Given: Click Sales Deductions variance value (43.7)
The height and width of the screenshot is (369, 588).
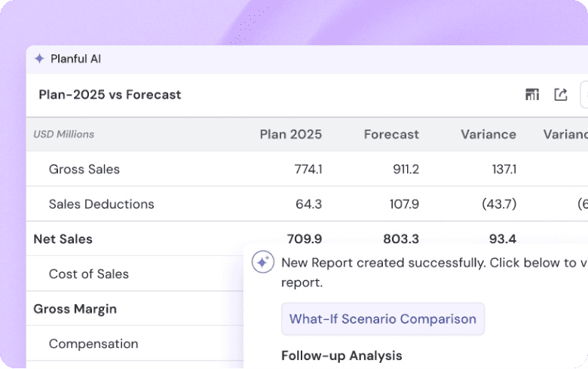Looking at the screenshot, I should pyautogui.click(x=499, y=204).
